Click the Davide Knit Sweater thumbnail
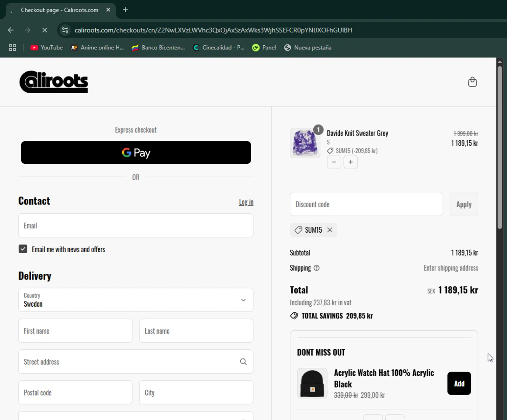 [x=305, y=143]
